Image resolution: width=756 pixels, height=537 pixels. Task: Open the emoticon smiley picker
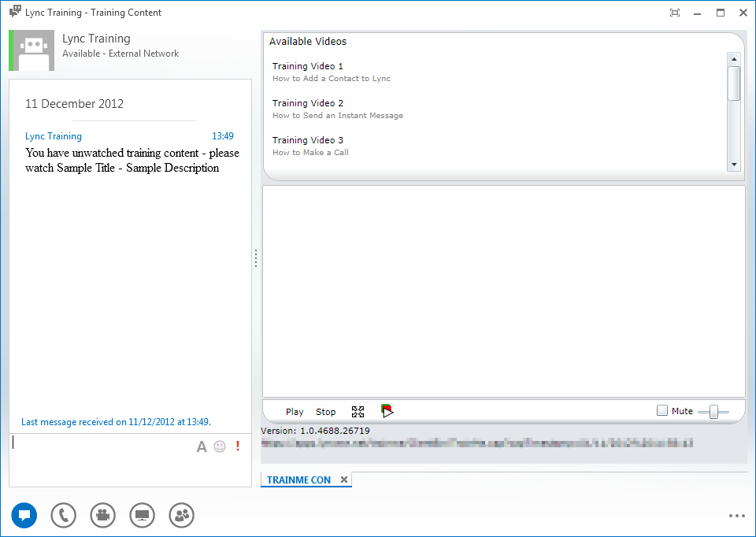(x=220, y=447)
